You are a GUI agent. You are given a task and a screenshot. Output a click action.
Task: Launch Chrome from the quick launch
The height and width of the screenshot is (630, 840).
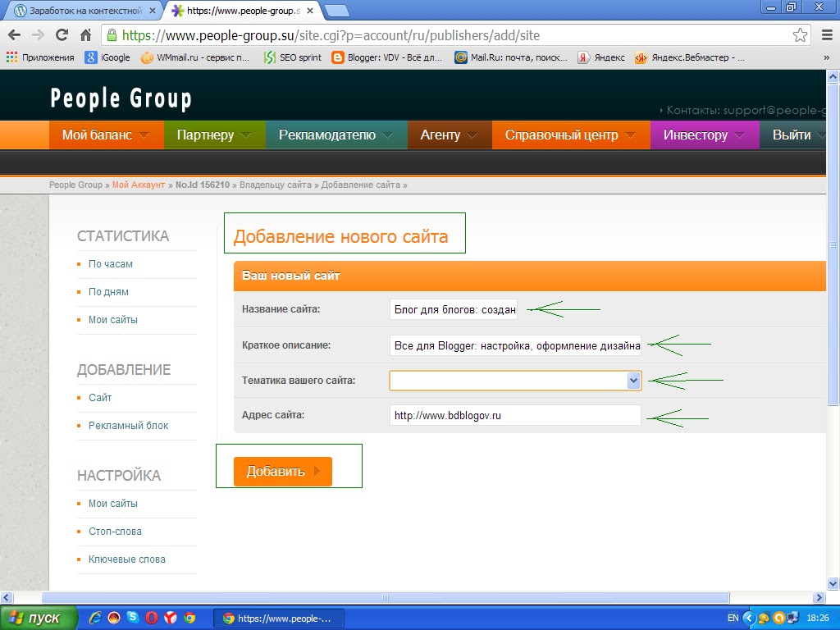(189, 619)
